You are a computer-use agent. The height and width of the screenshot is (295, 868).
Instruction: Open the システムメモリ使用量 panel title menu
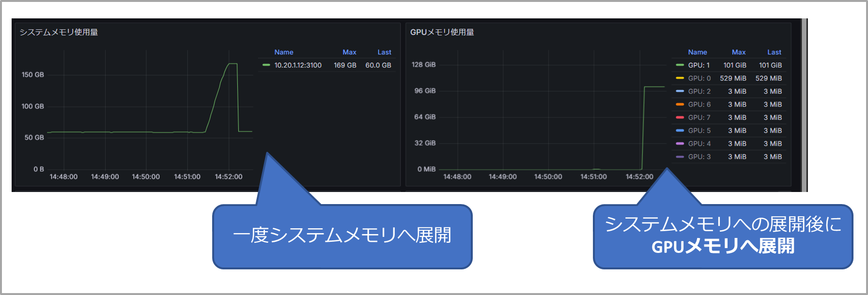(x=59, y=32)
